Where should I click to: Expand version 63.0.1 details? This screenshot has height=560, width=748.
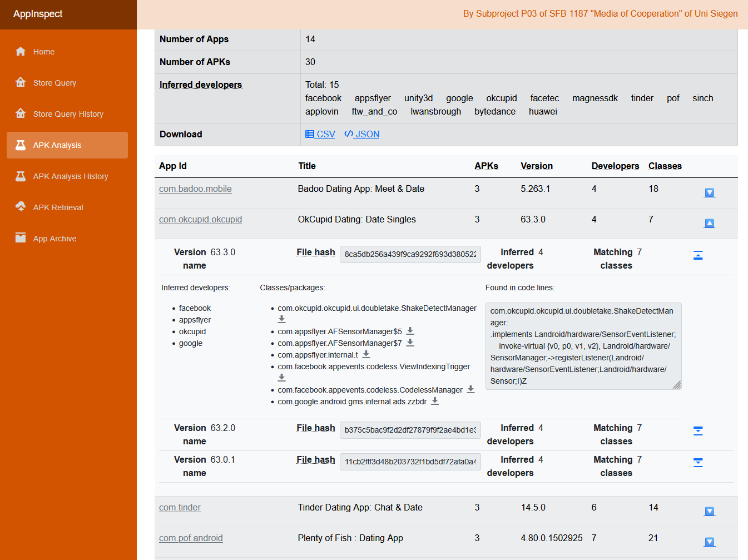tap(698, 463)
